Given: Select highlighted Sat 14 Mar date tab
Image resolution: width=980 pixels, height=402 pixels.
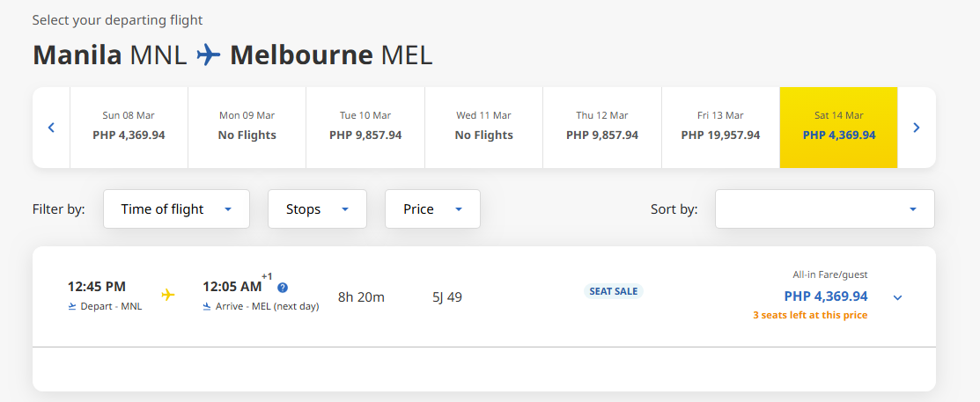Looking at the screenshot, I should (x=839, y=128).
